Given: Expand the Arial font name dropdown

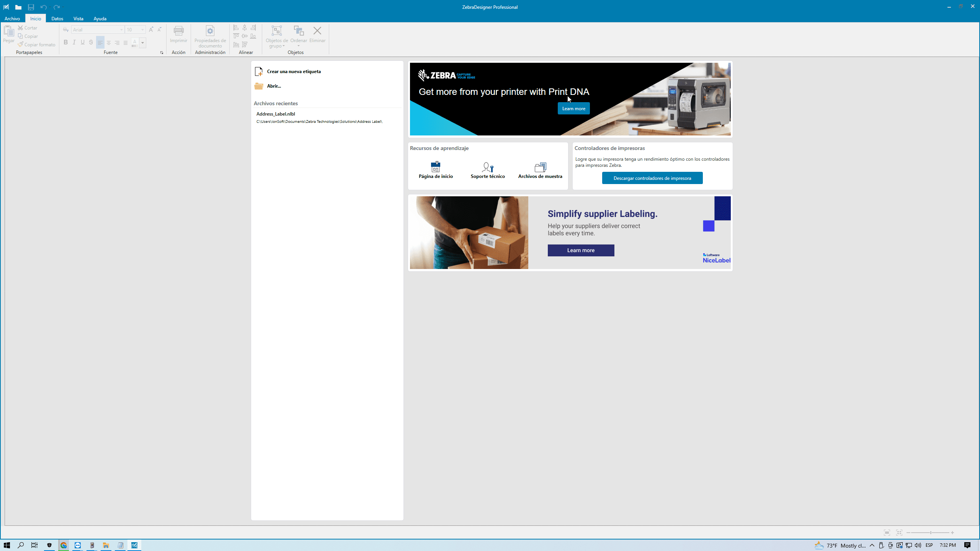Looking at the screenshot, I should (x=121, y=30).
